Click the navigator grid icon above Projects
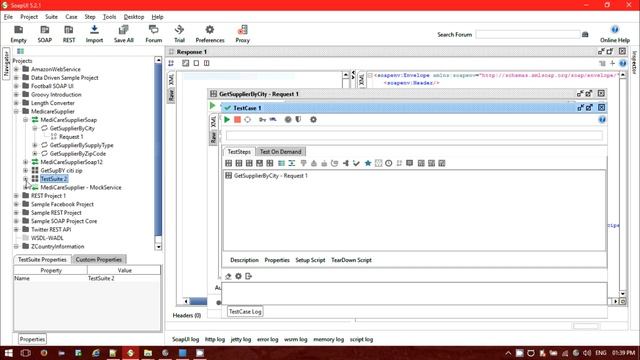 tap(20, 51)
